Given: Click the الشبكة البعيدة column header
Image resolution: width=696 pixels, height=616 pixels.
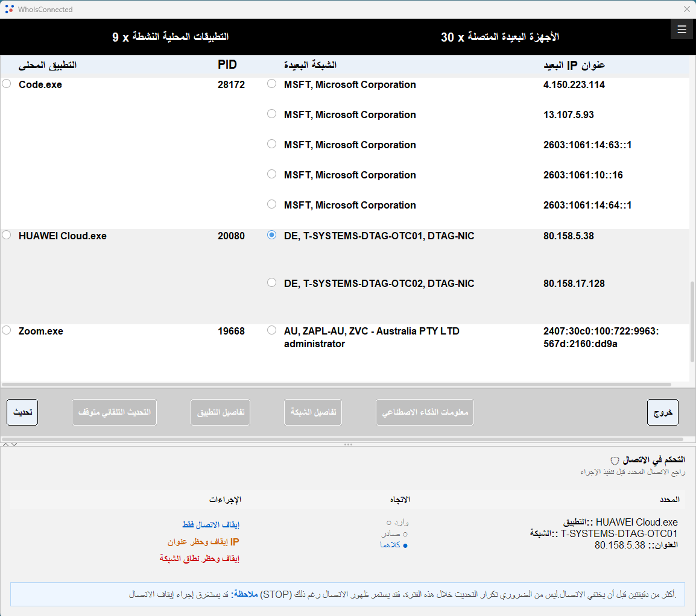Looking at the screenshot, I should tap(310, 65).
